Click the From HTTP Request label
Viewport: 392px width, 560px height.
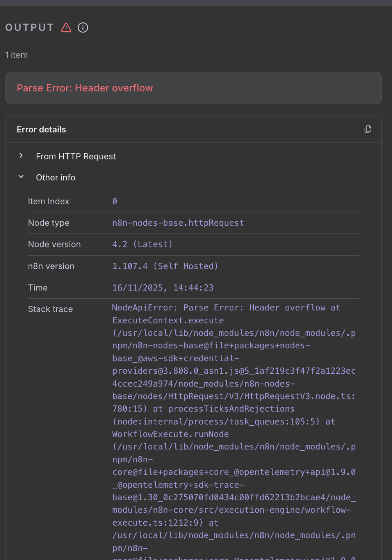pos(76,157)
